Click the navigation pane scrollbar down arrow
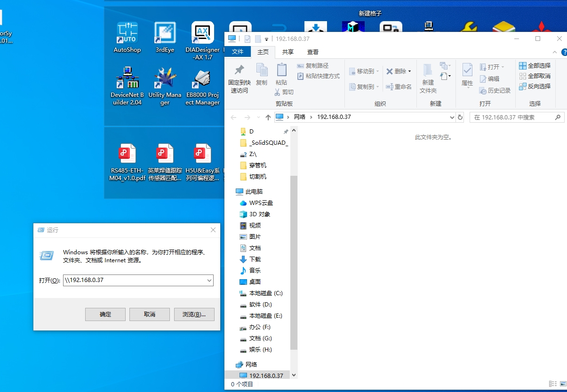 pyautogui.click(x=294, y=375)
